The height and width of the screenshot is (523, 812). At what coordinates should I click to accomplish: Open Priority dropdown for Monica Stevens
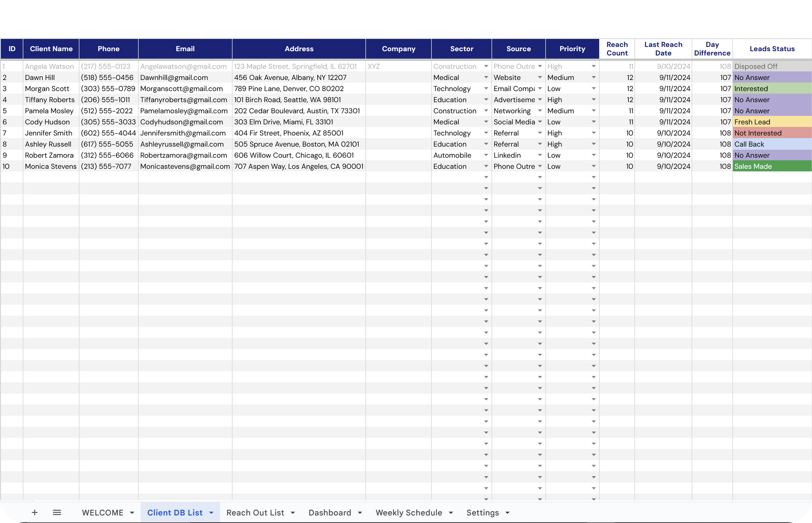click(x=594, y=167)
